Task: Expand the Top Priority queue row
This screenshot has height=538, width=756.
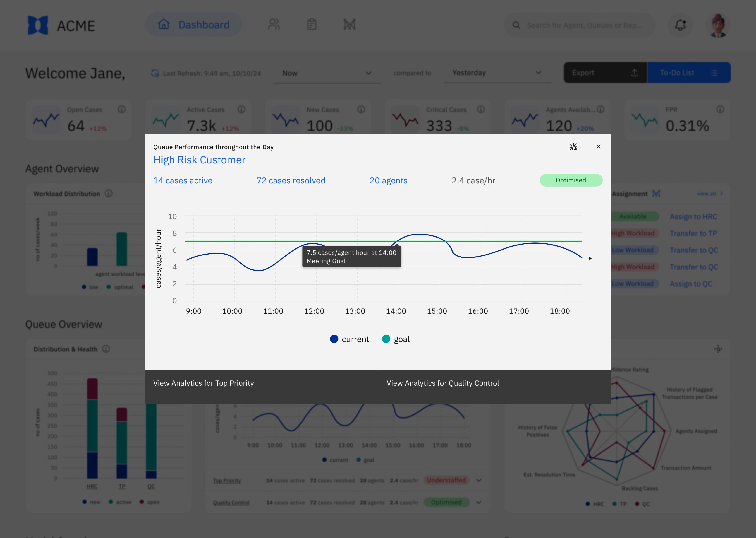Action: (x=479, y=480)
